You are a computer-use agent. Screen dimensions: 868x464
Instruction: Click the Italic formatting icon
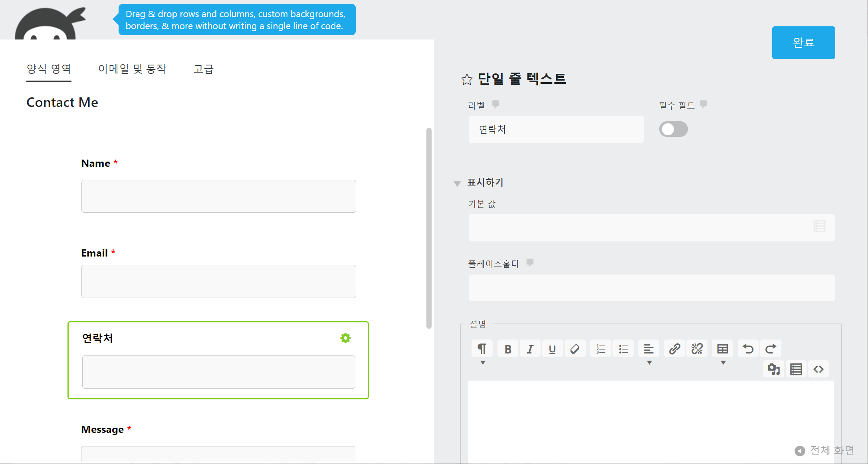(530, 349)
